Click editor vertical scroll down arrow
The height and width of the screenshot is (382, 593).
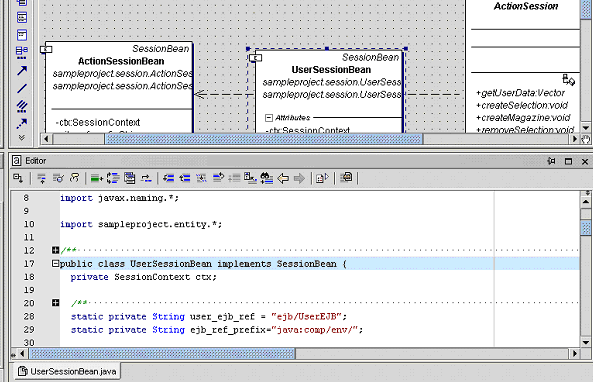click(x=586, y=343)
